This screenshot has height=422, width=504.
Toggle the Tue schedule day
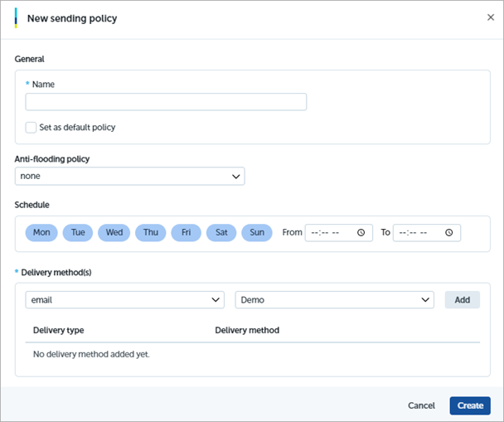[x=78, y=233]
